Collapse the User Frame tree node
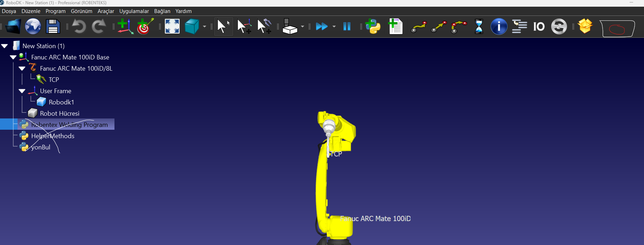 (x=22, y=91)
